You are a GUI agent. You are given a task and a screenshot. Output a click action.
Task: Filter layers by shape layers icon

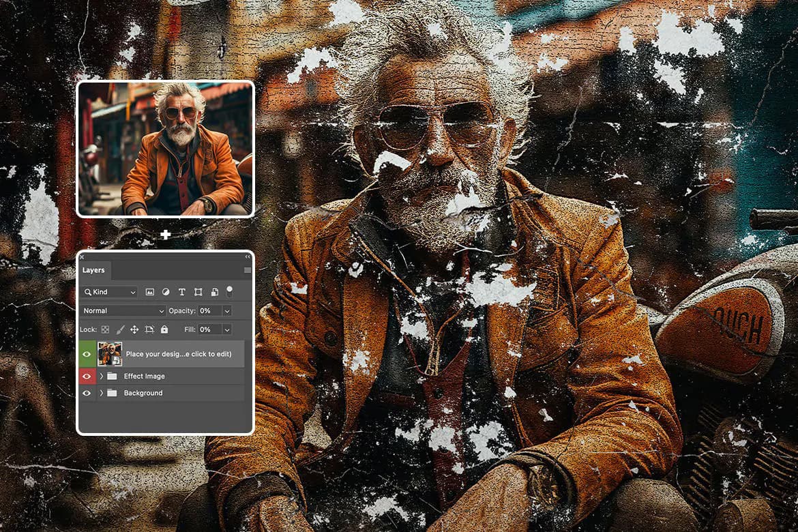pos(198,292)
